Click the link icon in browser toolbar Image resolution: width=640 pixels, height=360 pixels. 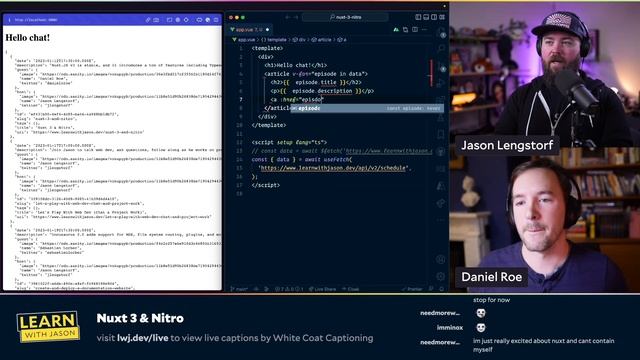(x=148, y=20)
